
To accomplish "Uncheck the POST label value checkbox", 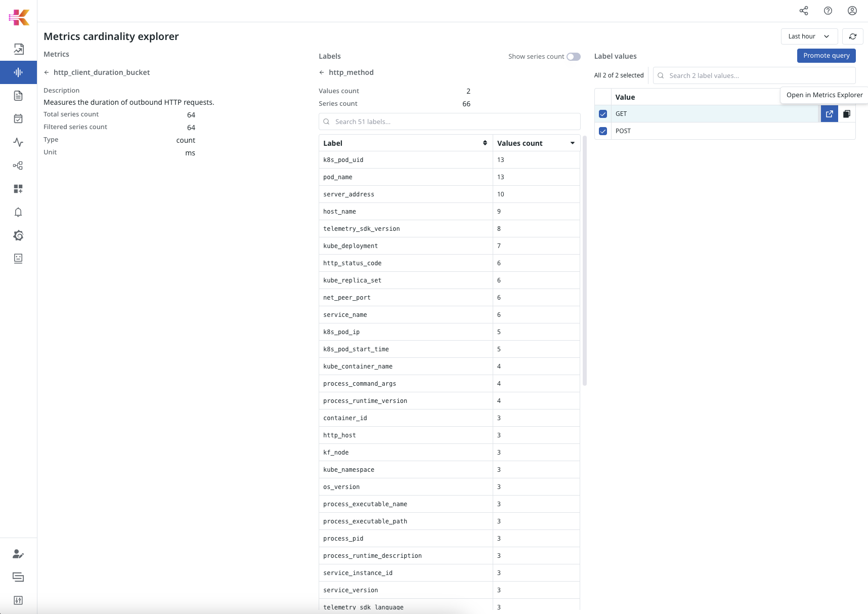I will coord(602,131).
